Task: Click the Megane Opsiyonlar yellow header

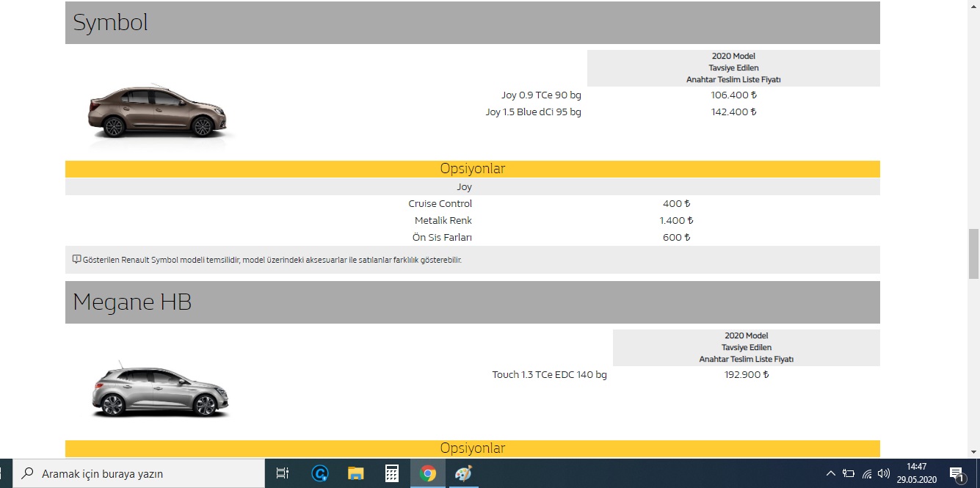Action: [x=473, y=448]
